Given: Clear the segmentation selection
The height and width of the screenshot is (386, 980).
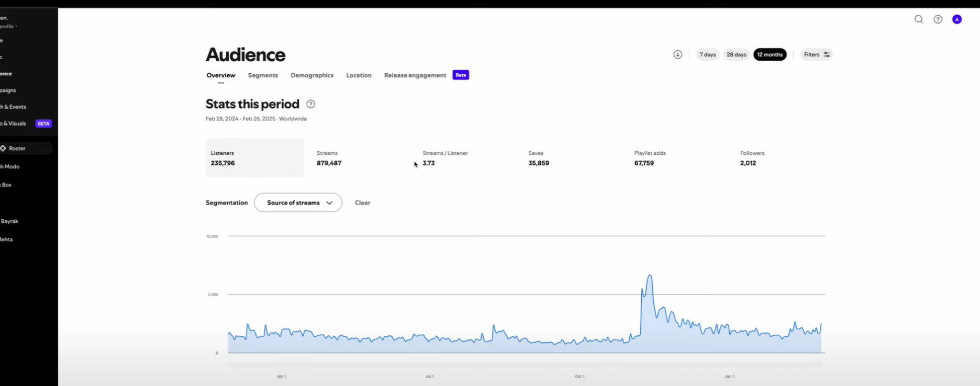Looking at the screenshot, I should pos(362,203).
